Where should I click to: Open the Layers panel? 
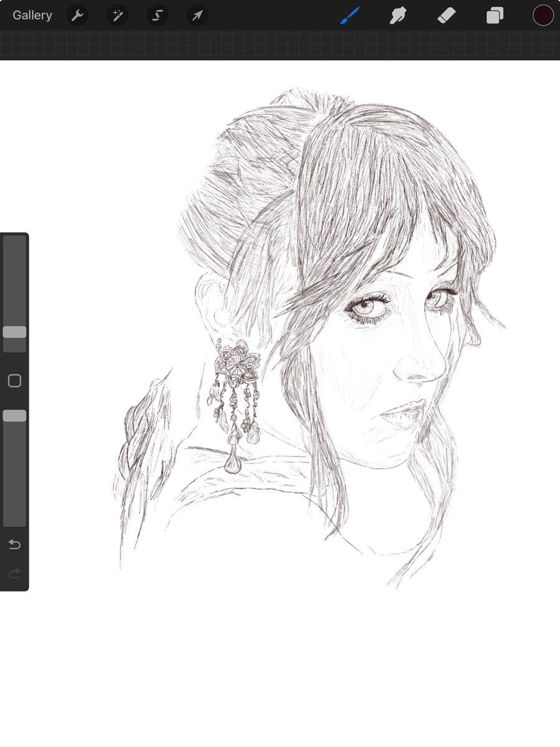click(495, 16)
